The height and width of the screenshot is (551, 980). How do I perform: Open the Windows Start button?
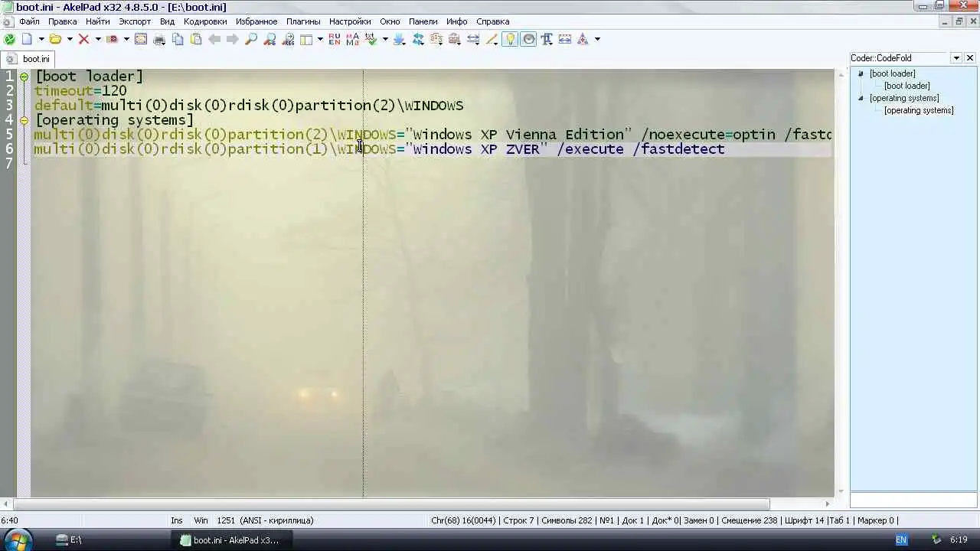click(x=17, y=540)
